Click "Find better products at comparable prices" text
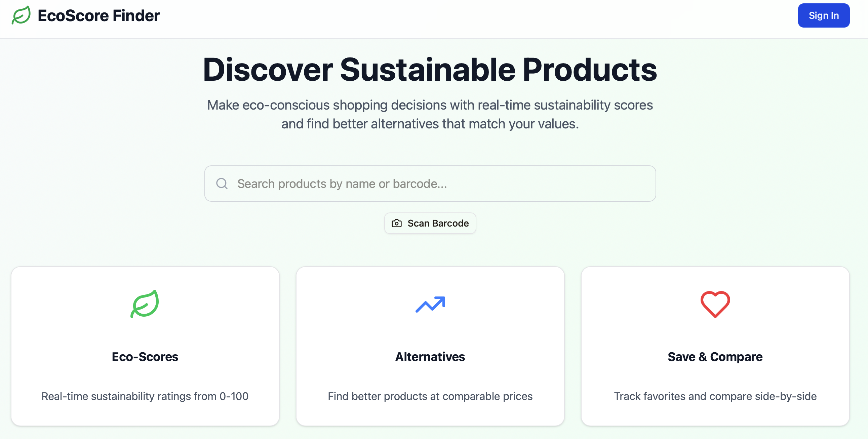868x439 pixels. [x=430, y=396]
